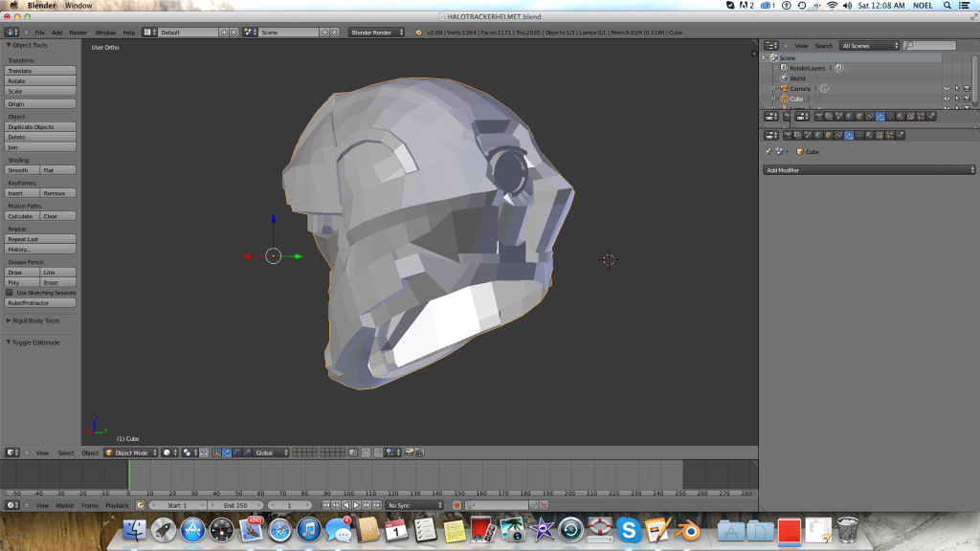Expand the Cube item in the outliner

pyautogui.click(x=773, y=99)
